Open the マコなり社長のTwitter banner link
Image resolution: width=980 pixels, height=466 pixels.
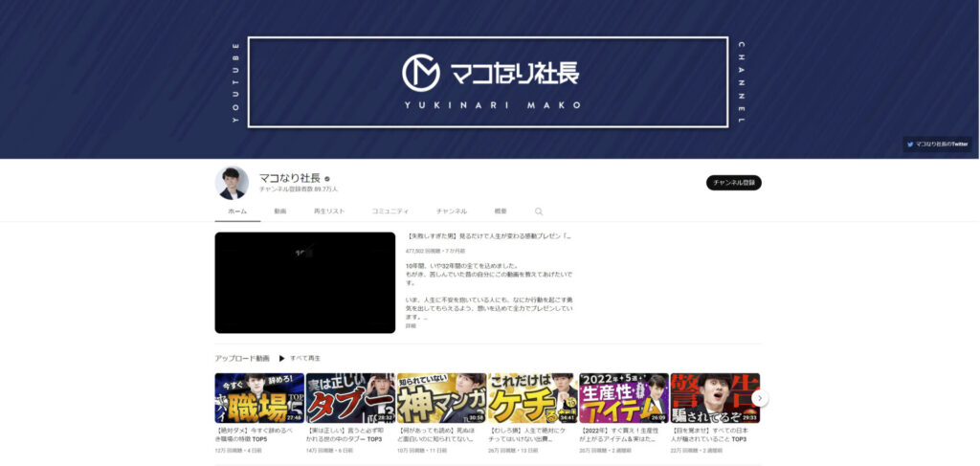937,144
